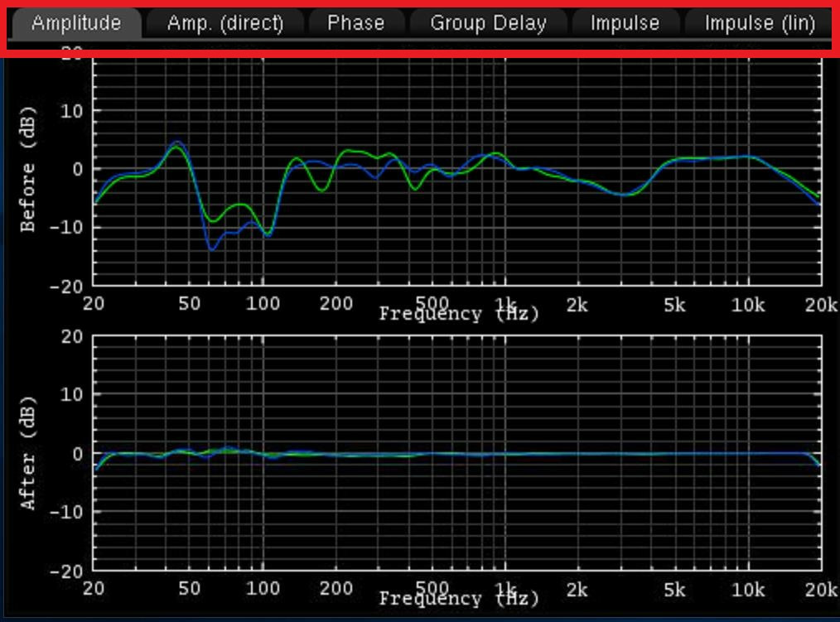Click the curve peak near 50 Hz in the Before graph
Viewport: 840px width, 622px height.
pyautogui.click(x=176, y=143)
